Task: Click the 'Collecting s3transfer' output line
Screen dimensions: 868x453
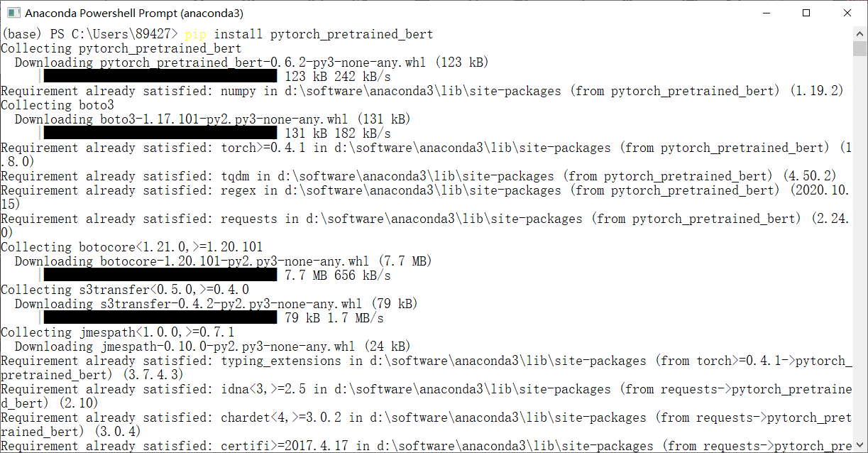Action: pos(125,290)
